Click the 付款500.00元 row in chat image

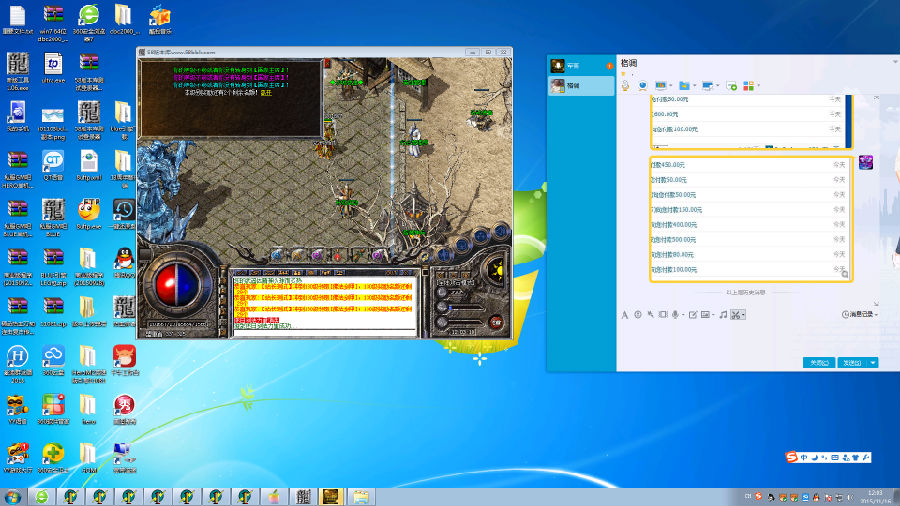point(748,239)
